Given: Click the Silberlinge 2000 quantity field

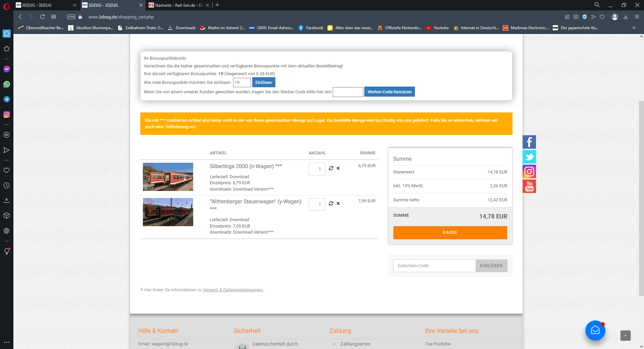Looking at the screenshot, I should coord(317,169).
